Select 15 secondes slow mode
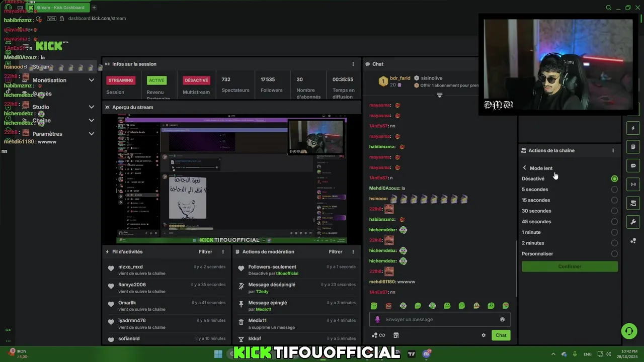644x362 pixels. point(570,200)
